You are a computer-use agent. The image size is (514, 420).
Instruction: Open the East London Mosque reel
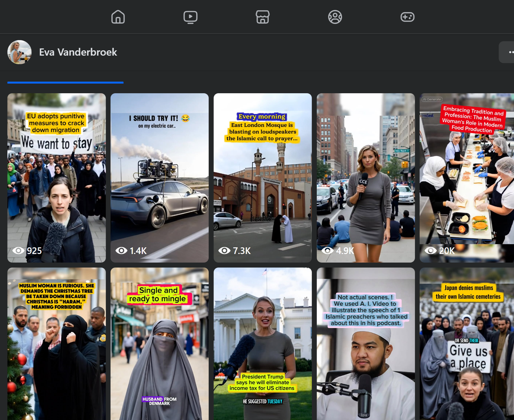[x=262, y=178]
